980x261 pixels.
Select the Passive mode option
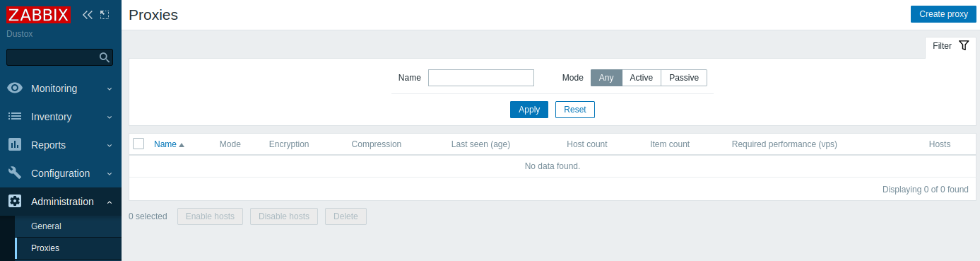684,78
